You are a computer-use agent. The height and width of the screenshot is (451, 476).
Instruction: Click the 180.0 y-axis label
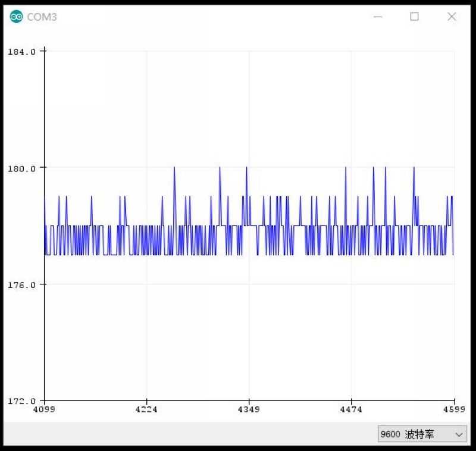pyautogui.click(x=21, y=169)
